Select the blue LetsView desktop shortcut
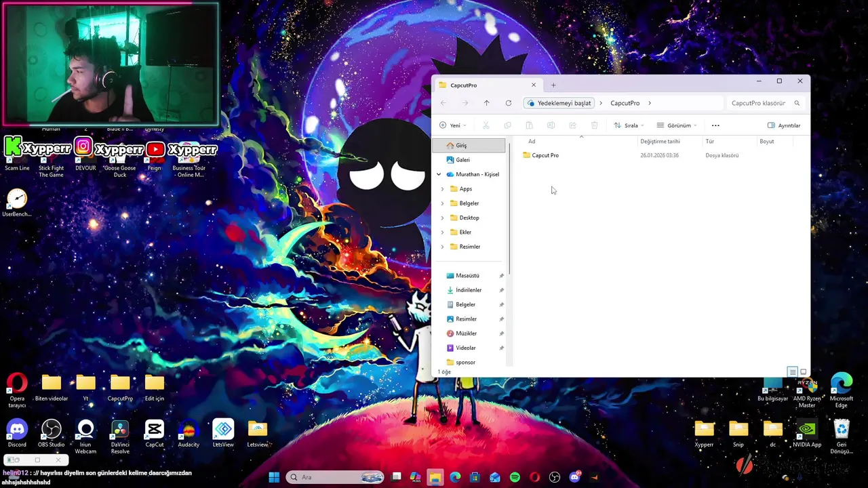This screenshot has width=868, height=488. 223,434
